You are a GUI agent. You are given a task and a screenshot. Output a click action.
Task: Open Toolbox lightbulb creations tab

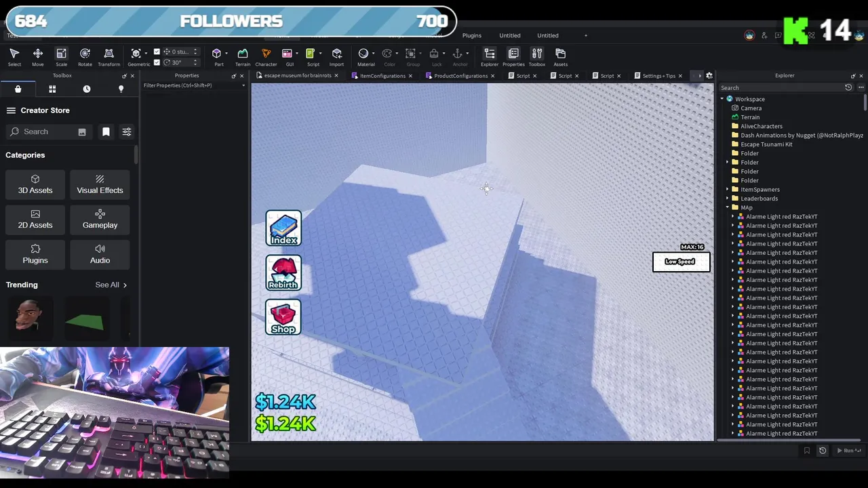[121, 89]
